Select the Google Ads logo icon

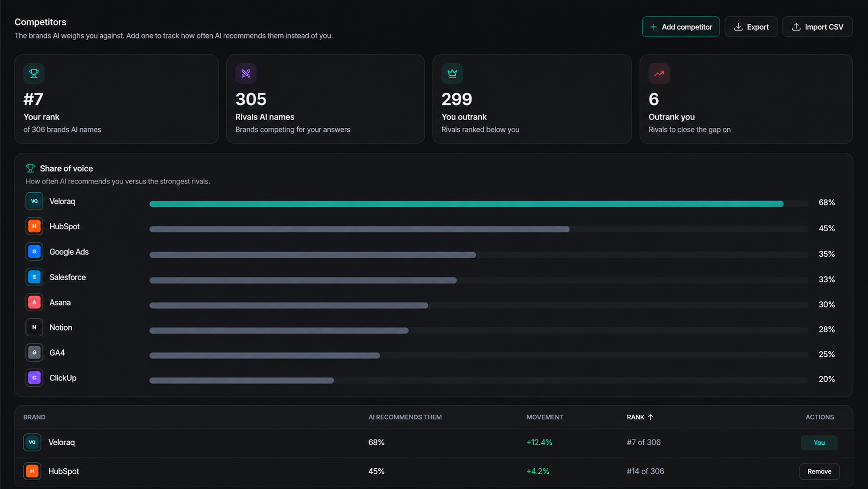point(34,252)
